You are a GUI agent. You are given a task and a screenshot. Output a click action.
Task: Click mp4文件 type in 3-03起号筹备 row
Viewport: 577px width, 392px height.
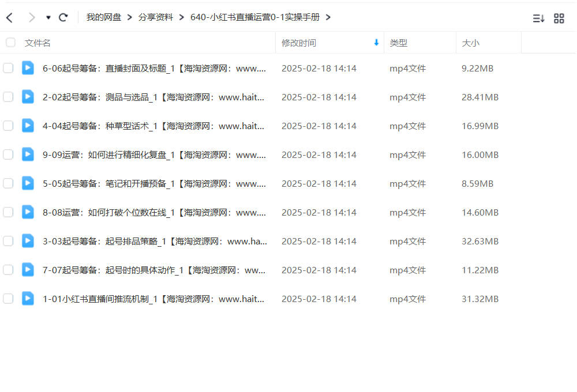[408, 241]
